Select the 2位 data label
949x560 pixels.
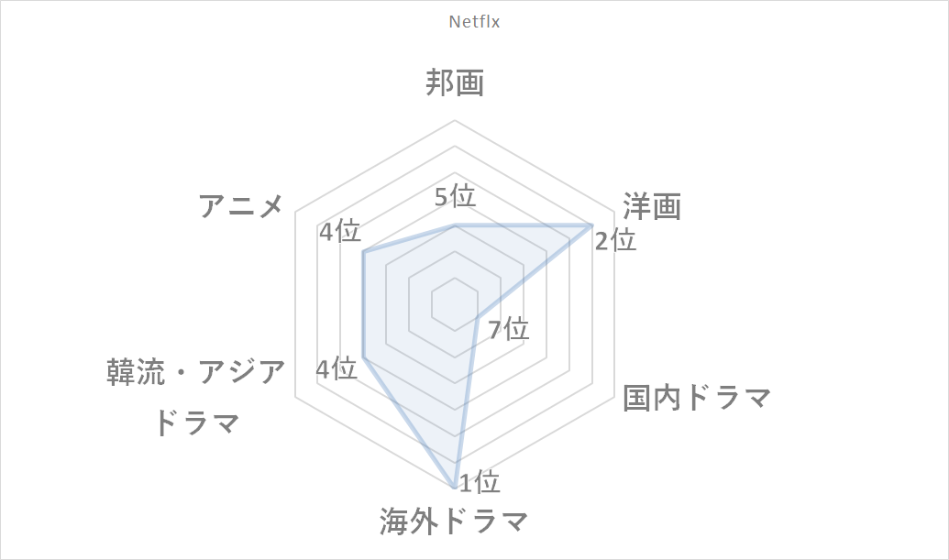point(615,240)
